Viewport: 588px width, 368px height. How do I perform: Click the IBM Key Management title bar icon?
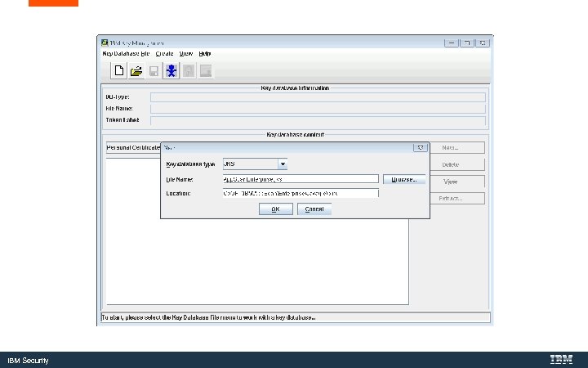coord(105,43)
